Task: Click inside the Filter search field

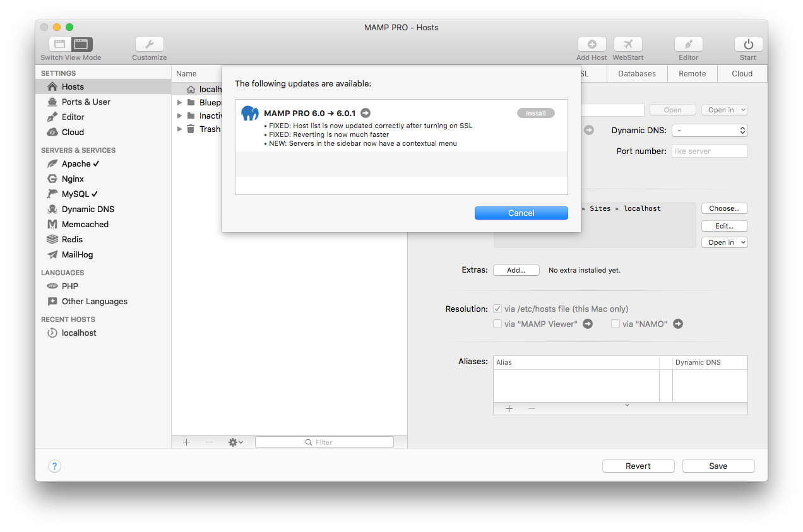Action: point(324,442)
